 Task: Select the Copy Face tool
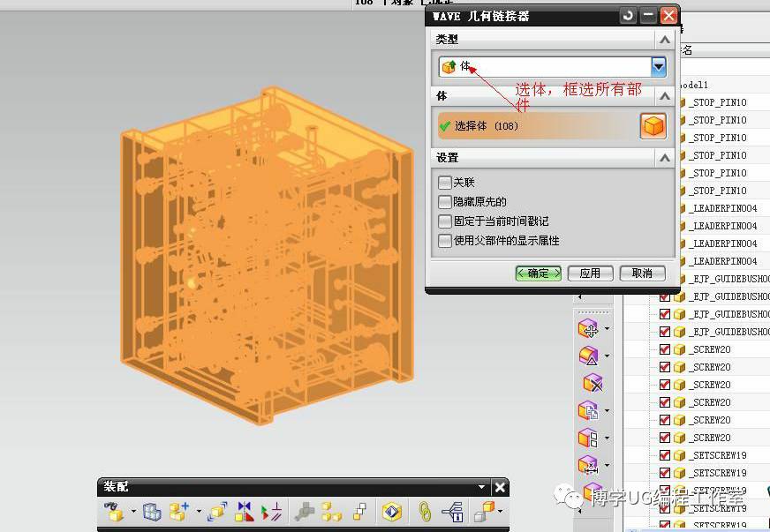click(588, 410)
